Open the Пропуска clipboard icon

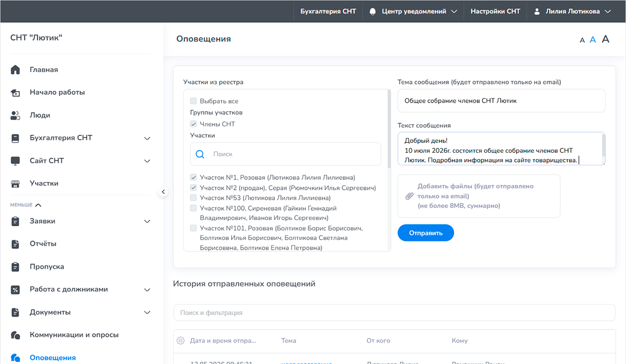tap(15, 266)
